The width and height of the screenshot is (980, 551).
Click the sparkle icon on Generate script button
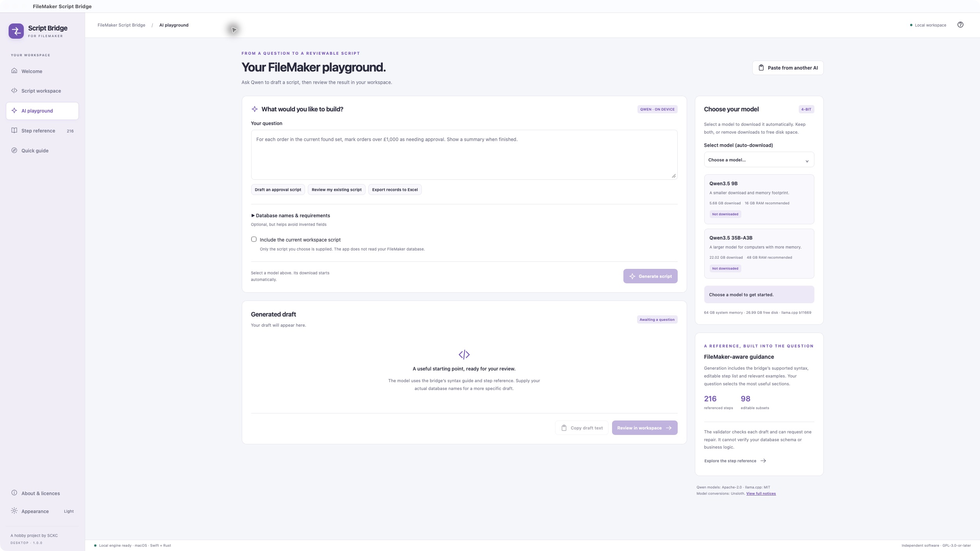pos(632,276)
